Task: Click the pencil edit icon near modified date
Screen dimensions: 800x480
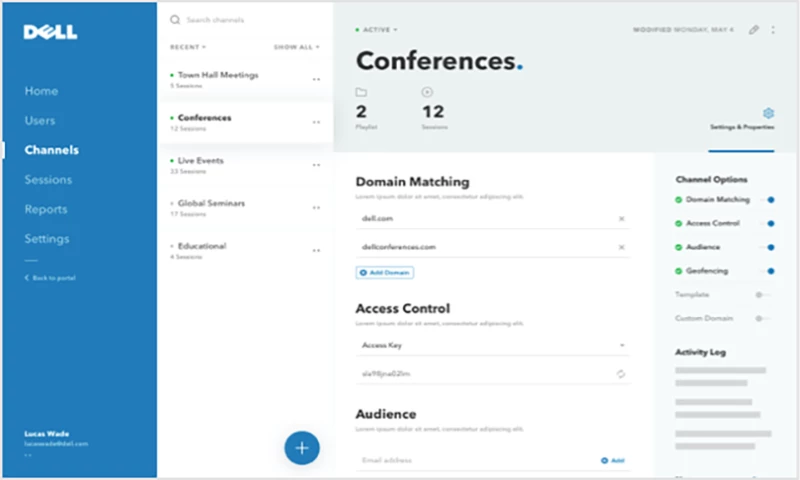Action: 754,30
